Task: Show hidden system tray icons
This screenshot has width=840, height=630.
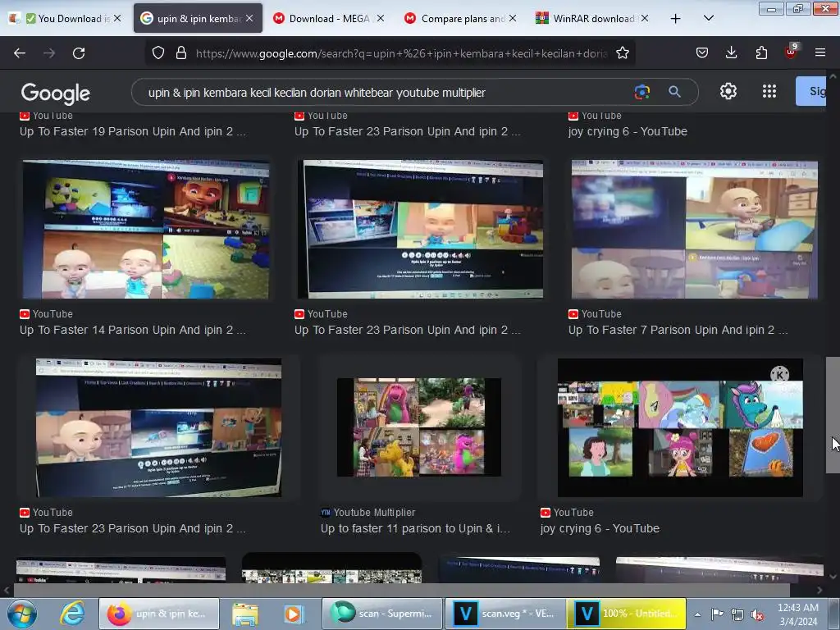Action: point(697,614)
